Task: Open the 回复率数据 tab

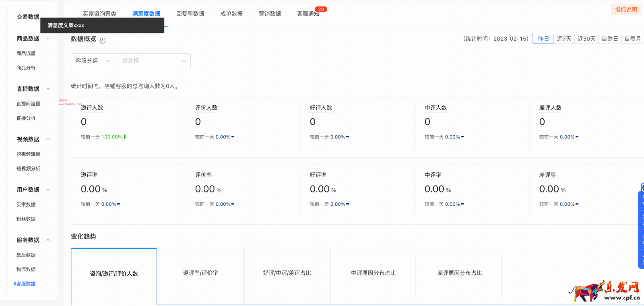Action: coord(190,14)
